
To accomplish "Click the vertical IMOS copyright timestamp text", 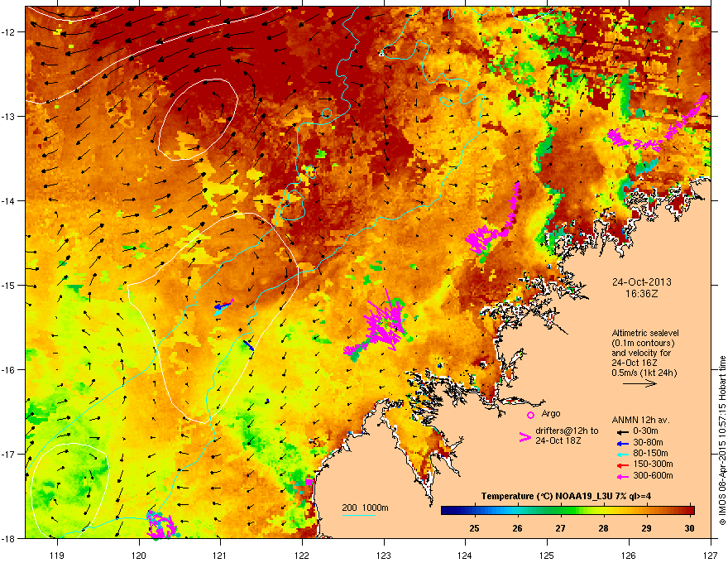I will 722,440.
